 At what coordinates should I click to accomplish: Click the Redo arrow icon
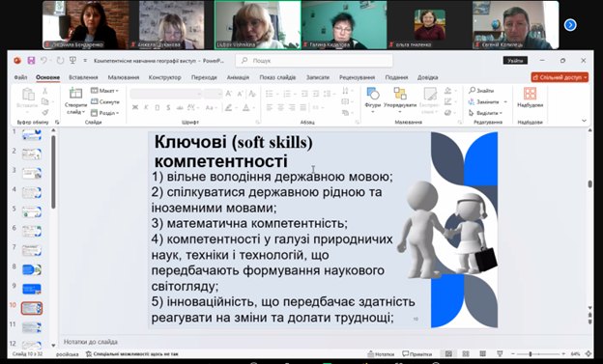pos(60,61)
